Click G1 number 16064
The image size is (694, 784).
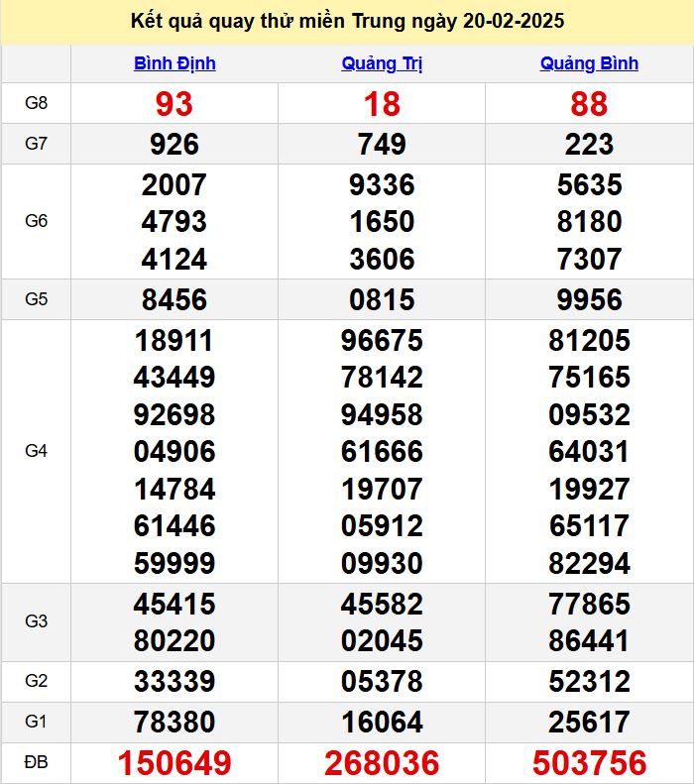click(382, 723)
